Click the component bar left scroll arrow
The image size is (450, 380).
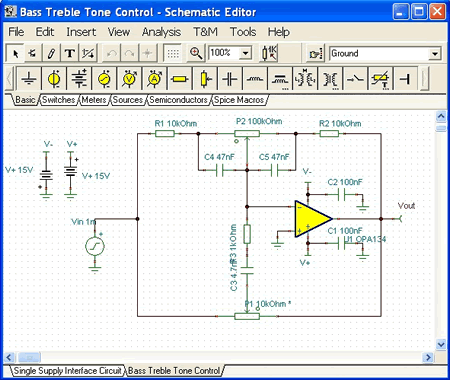pyautogui.click(x=10, y=79)
